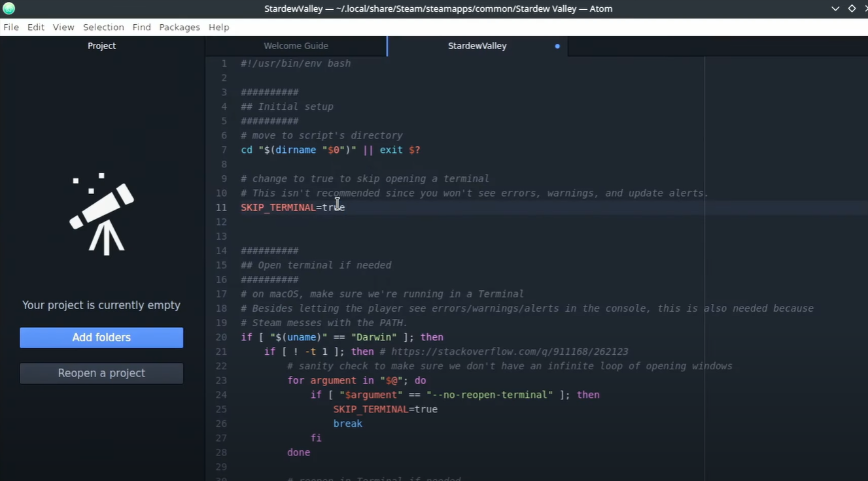Click the "# sanity check" comment line
The width and height of the screenshot is (868, 481).
pos(510,365)
